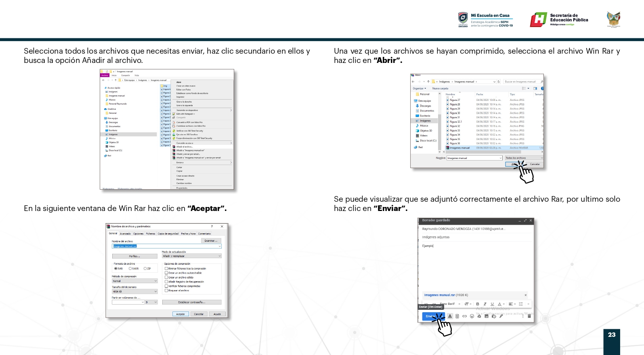This screenshot has width=644, height=355.
Task: Open the 'Método de compresión' dropdown
Action: 134,281
